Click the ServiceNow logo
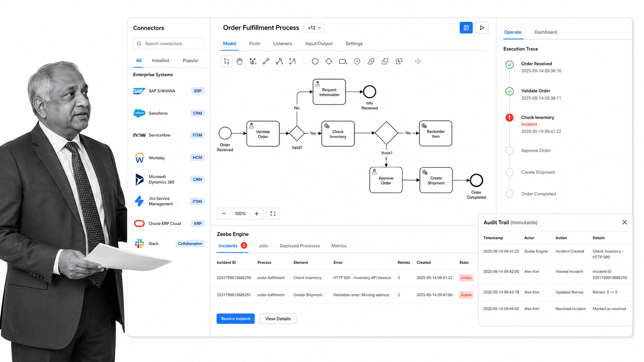Screen dimensions: 644x362 139,135
